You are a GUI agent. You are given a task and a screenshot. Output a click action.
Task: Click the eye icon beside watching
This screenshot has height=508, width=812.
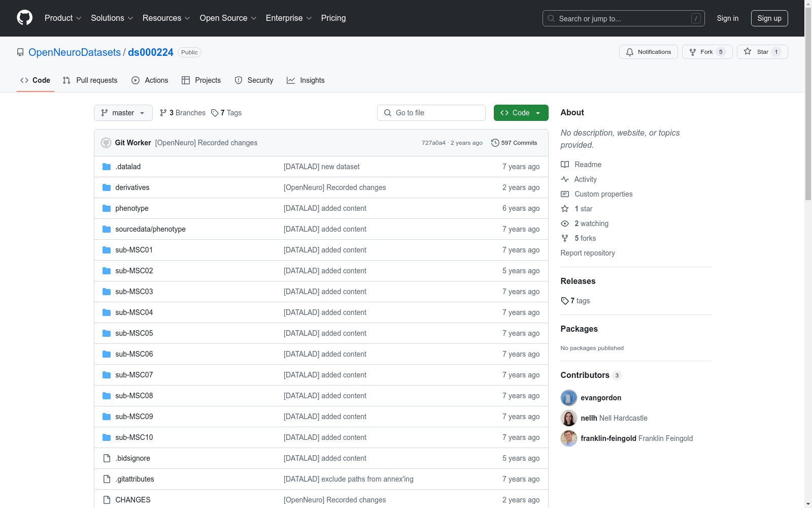click(565, 224)
